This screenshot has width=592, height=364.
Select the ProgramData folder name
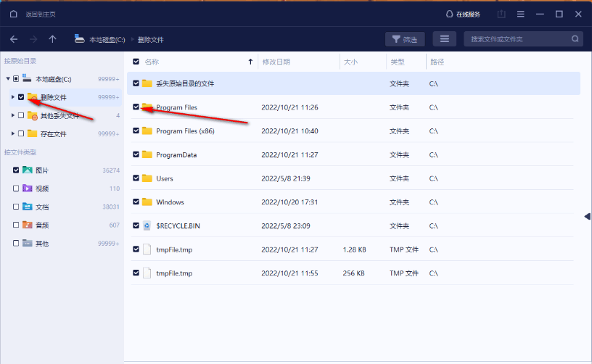(176, 155)
